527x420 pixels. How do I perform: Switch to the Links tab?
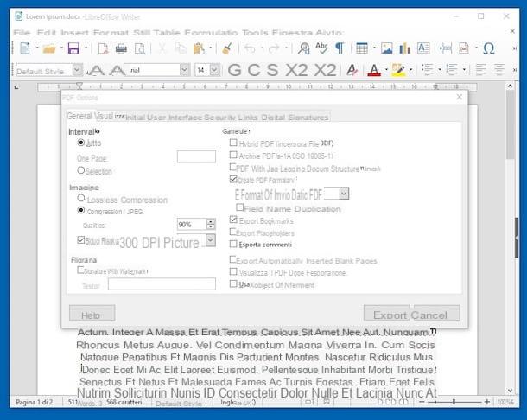coord(248,118)
